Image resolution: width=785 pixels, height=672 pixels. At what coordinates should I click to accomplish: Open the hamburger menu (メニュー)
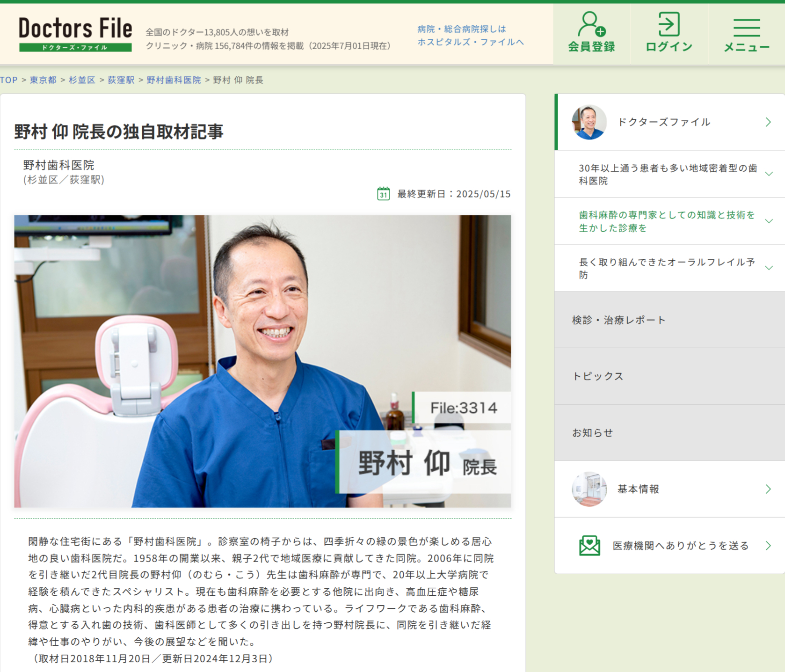[746, 28]
